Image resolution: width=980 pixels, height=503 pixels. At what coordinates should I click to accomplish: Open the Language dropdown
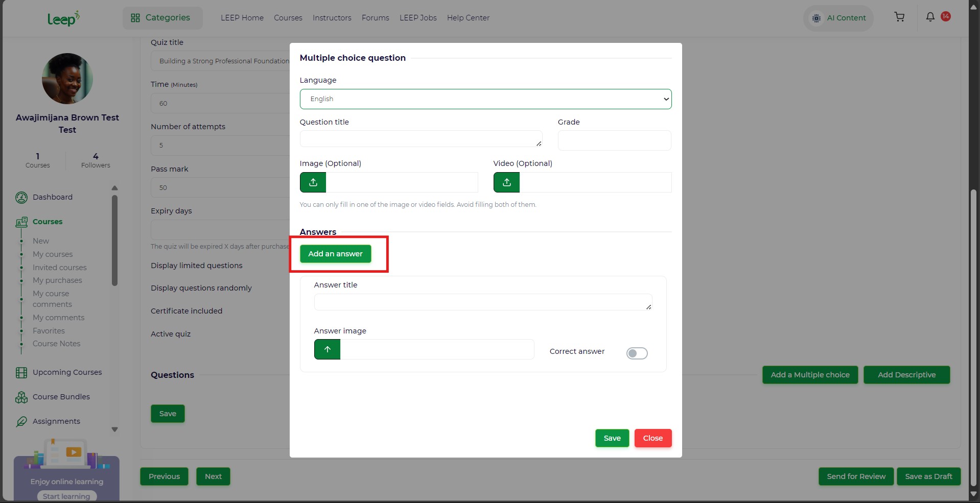[485, 99]
